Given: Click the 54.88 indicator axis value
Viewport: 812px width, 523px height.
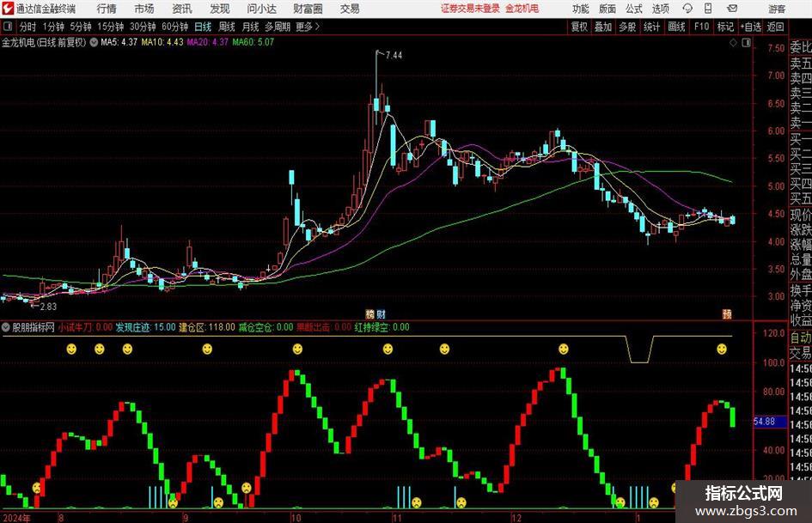Looking at the screenshot, I should pyautogui.click(x=765, y=422).
